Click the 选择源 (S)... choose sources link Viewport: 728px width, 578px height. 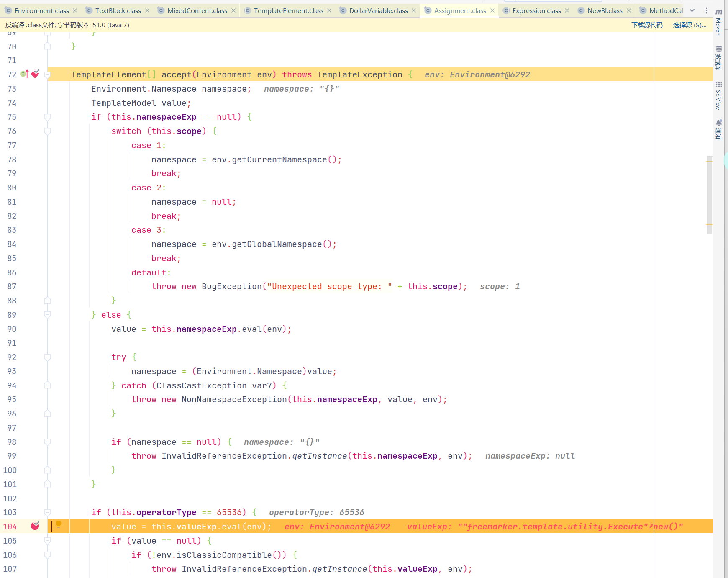[x=690, y=25]
